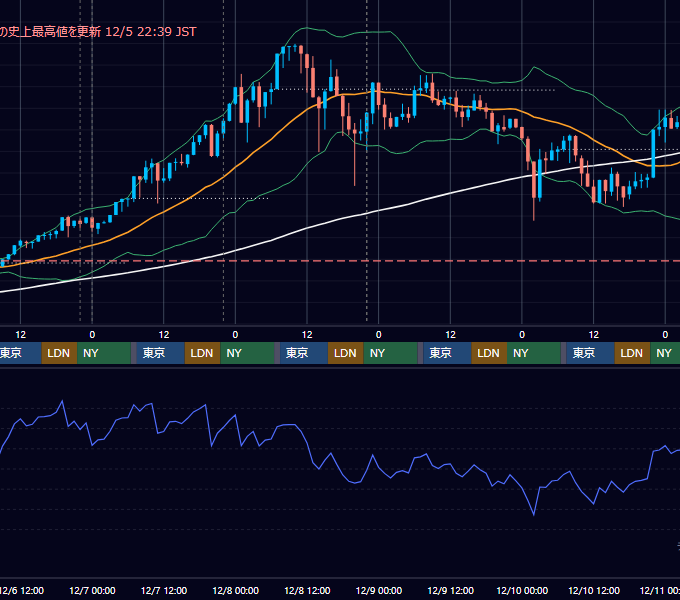Select the 東京 session block on 12/8
This screenshot has width=680, height=600.
(304, 353)
